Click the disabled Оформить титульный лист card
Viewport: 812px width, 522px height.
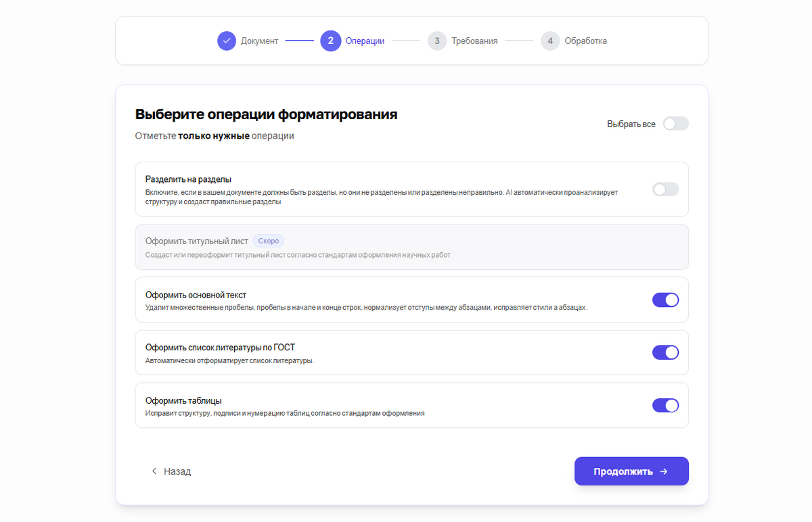pos(411,247)
